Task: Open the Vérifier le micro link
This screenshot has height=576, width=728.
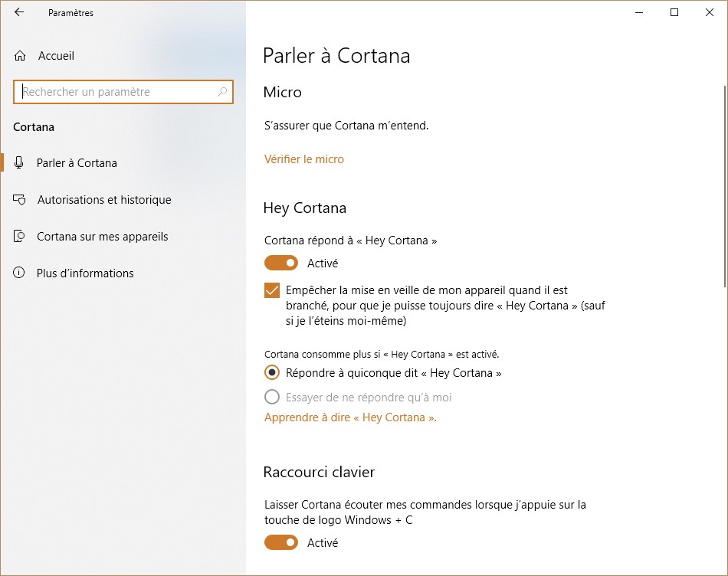Action: click(x=304, y=159)
